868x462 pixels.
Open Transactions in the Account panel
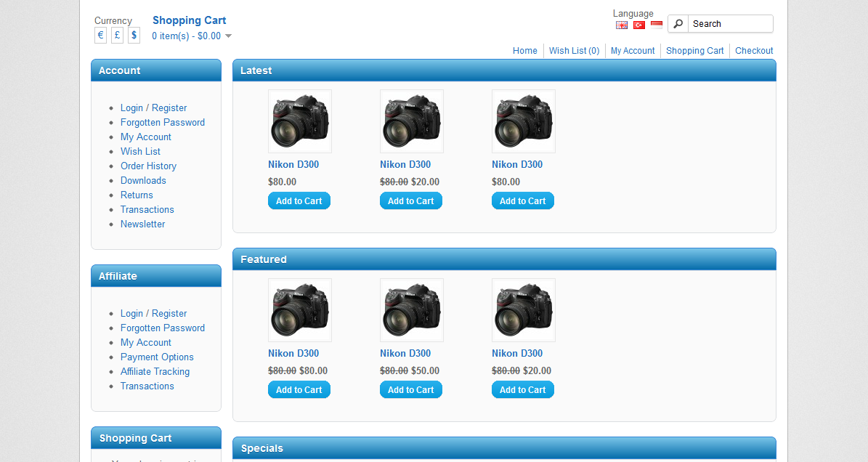click(x=147, y=209)
